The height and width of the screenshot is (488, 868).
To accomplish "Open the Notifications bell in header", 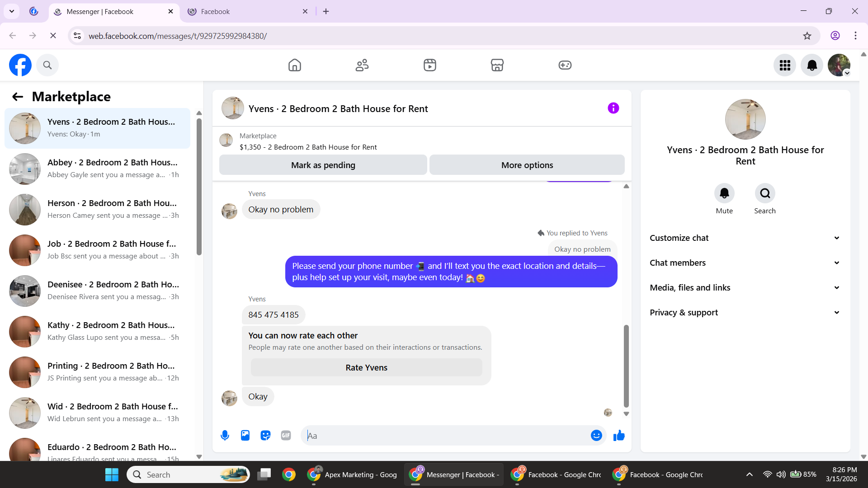I will pos(812,65).
